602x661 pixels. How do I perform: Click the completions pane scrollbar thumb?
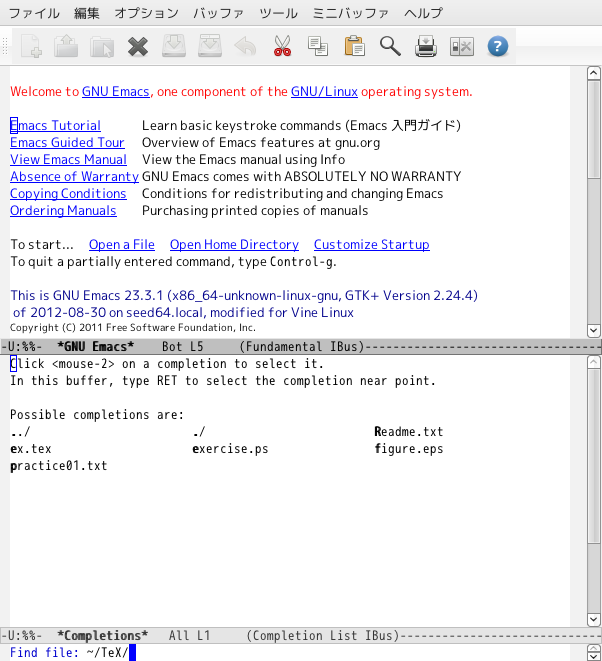click(x=594, y=455)
